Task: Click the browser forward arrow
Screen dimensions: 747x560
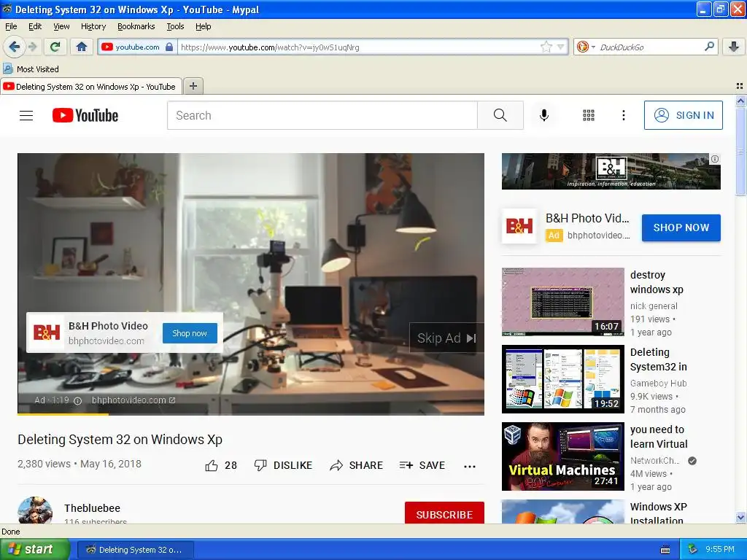Action: tap(32, 47)
